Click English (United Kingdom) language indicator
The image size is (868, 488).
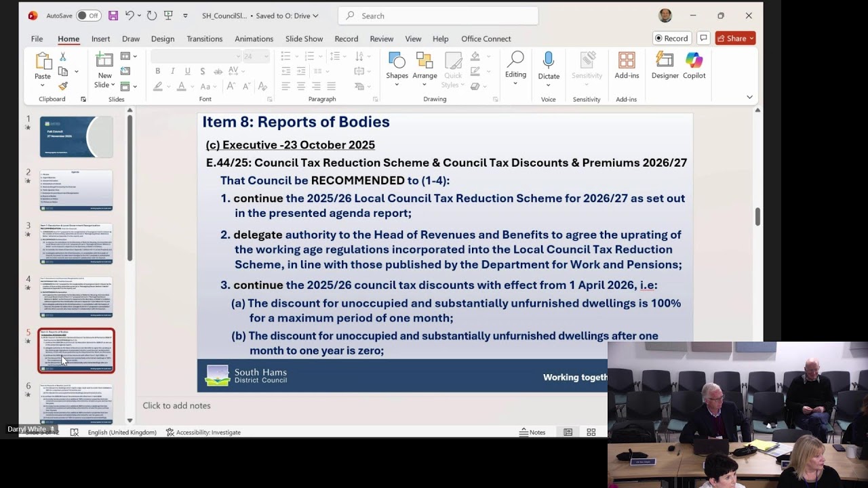(122, 432)
